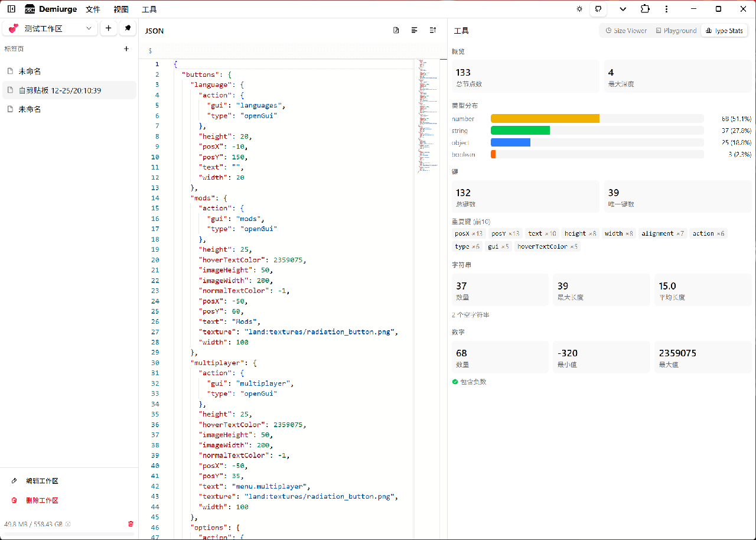The height and width of the screenshot is (540, 756).
Task: Open the 文件 menu
Action: (93, 9)
